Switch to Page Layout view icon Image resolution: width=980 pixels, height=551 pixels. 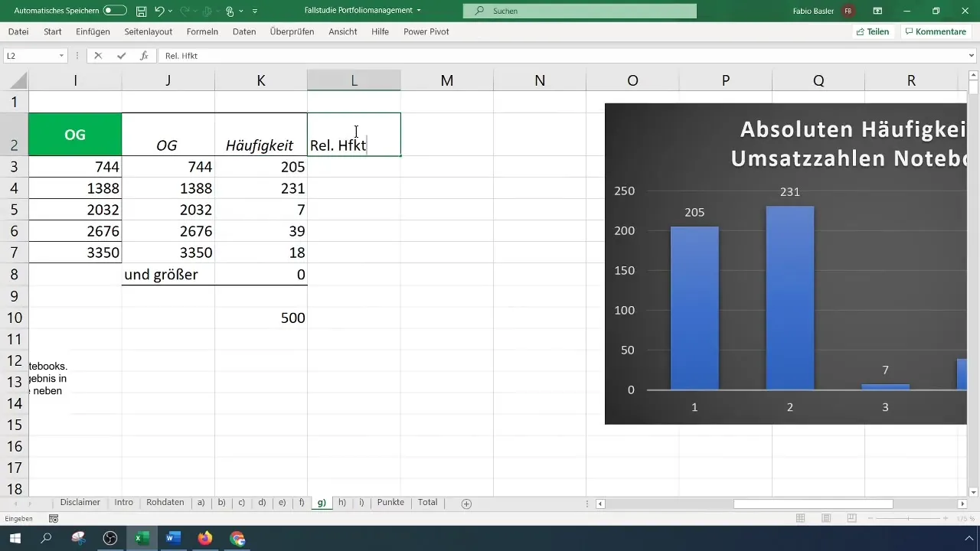(826, 519)
